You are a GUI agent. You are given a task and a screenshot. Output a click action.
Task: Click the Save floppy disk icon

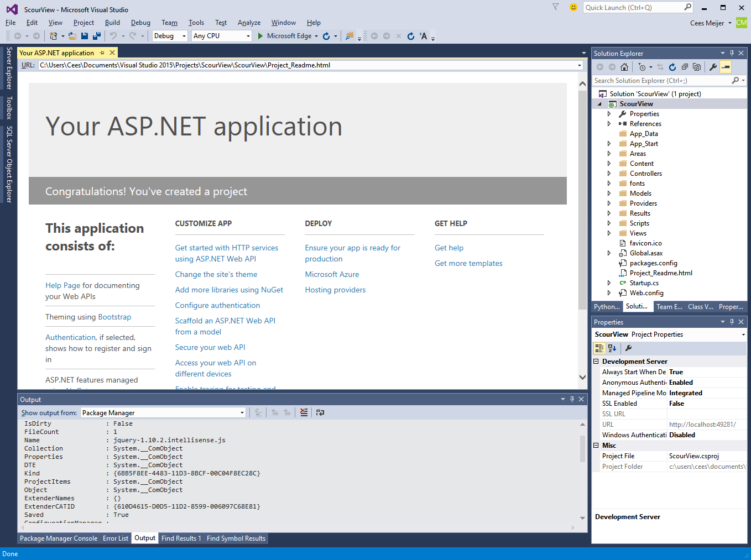85,36
